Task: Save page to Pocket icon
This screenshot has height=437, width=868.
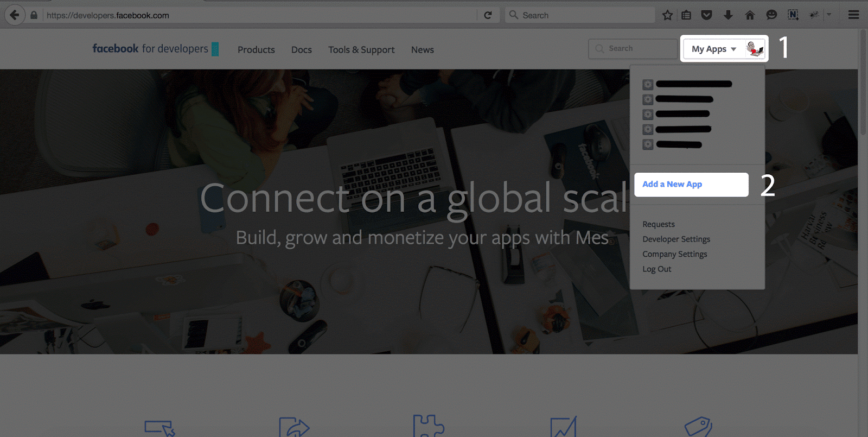Action: (x=706, y=15)
